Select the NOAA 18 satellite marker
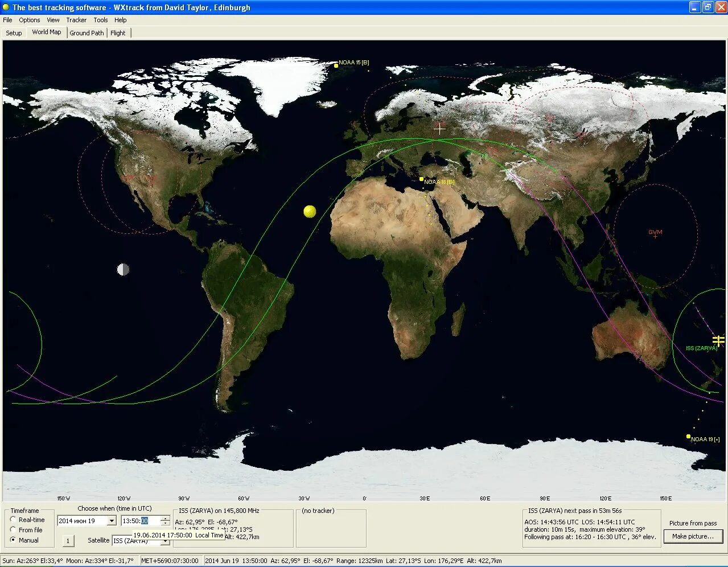728x567 pixels. coord(420,179)
